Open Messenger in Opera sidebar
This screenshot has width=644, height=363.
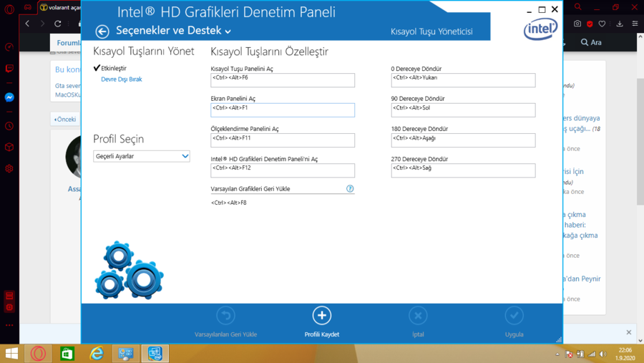coord(9,97)
